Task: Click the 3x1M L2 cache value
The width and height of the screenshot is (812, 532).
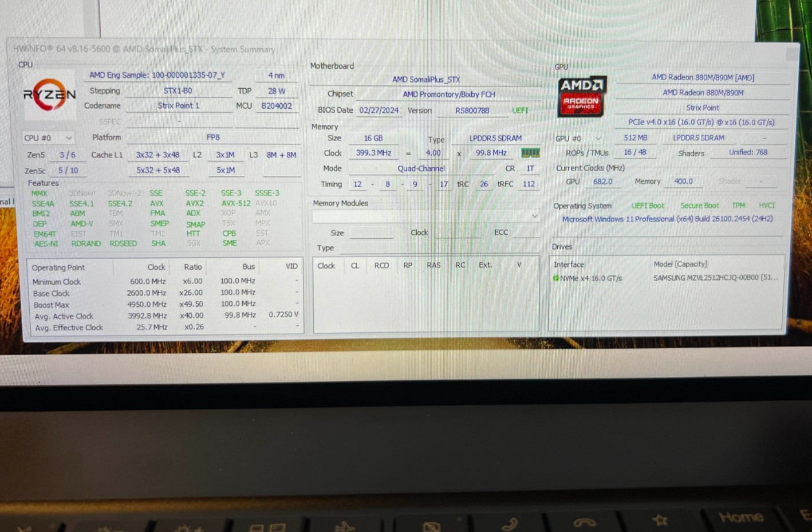Action: tap(225, 155)
